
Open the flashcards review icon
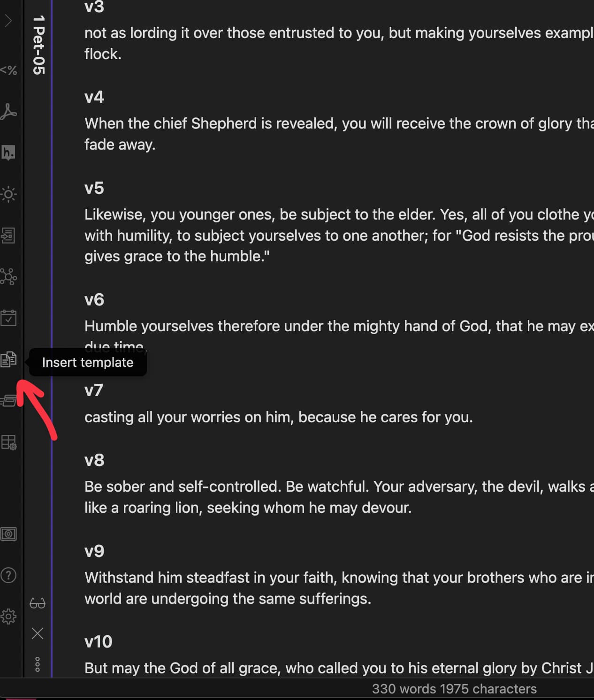tap(8, 401)
